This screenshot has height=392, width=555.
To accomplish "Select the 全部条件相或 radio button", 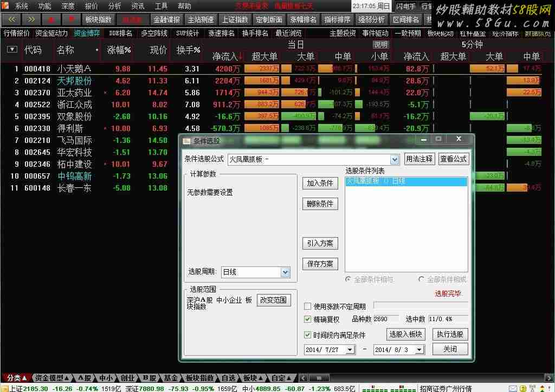I will coord(421,279).
